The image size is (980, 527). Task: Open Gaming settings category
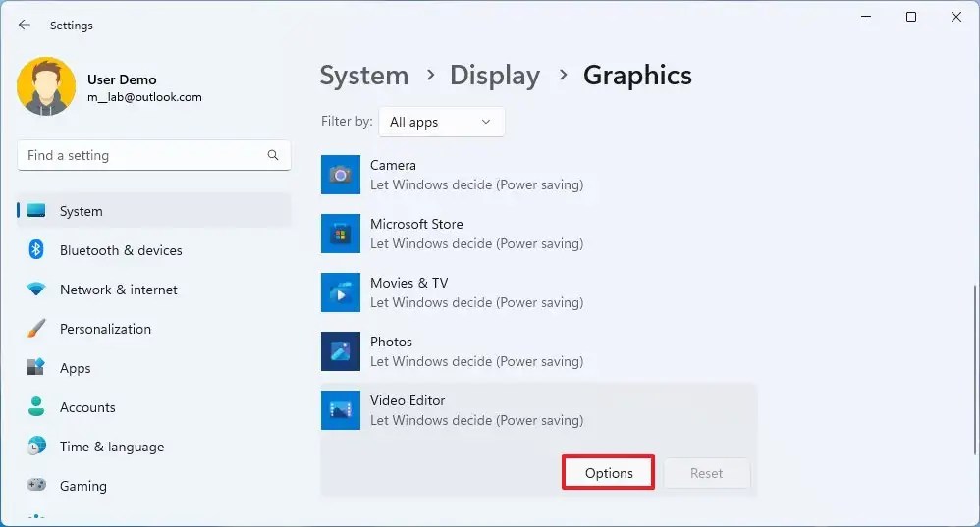pyautogui.click(x=154, y=485)
